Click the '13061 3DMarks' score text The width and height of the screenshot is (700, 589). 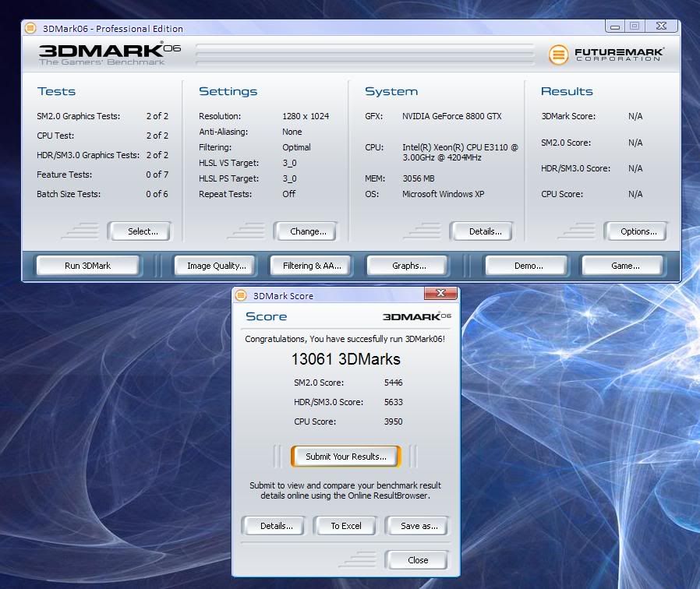(x=346, y=359)
